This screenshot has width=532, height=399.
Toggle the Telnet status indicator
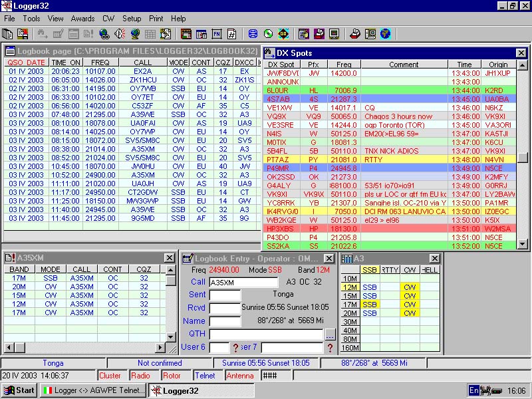point(205,376)
